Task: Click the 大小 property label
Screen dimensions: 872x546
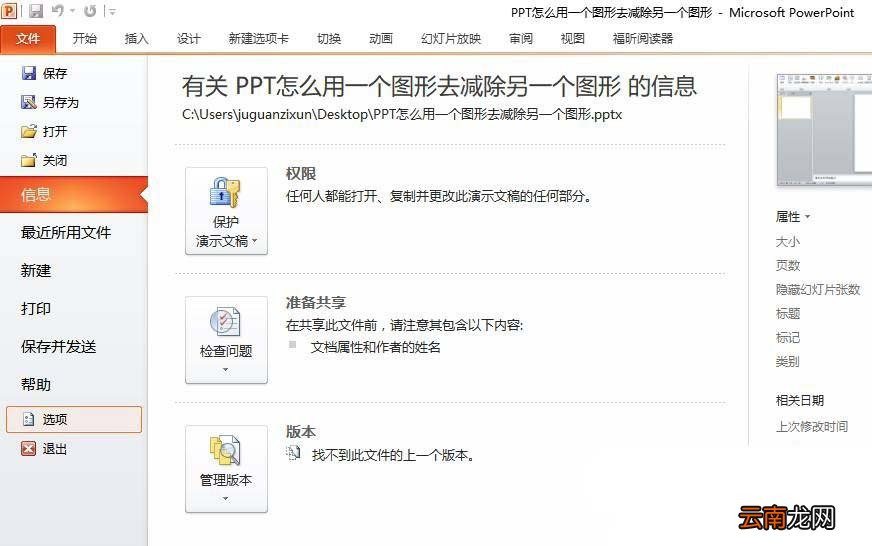Action: pyautogui.click(x=787, y=242)
